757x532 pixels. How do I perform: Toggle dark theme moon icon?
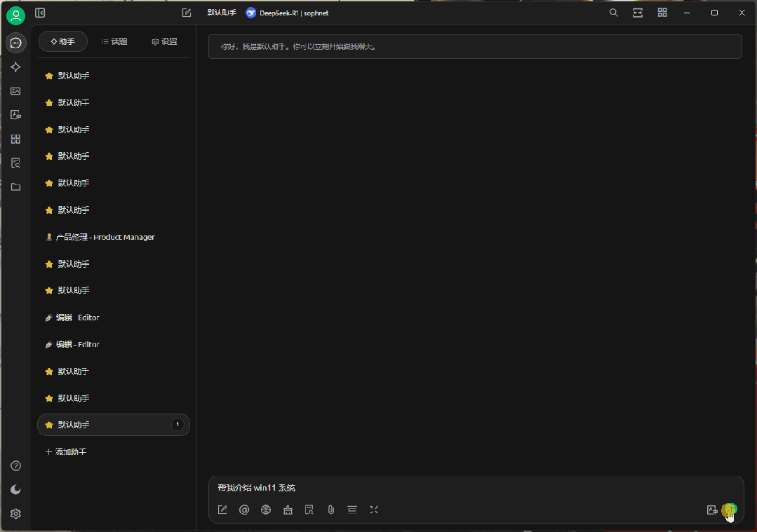[x=15, y=490]
